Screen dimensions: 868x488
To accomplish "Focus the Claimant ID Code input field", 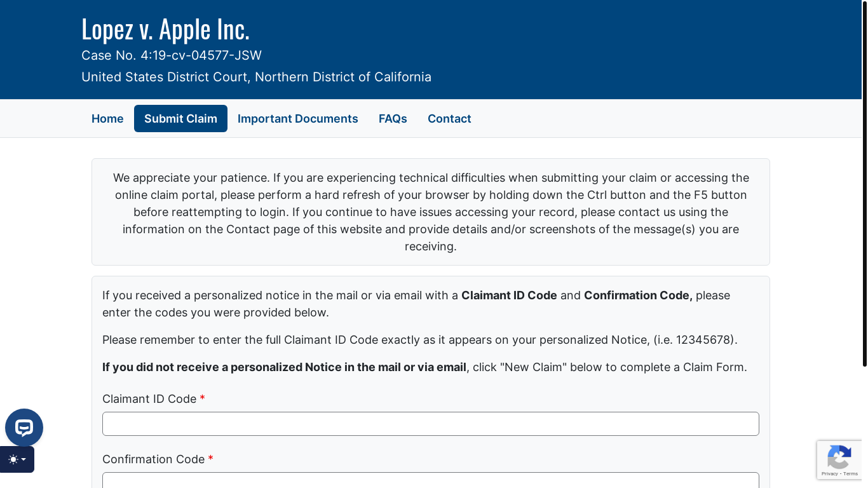I will pos(431,424).
